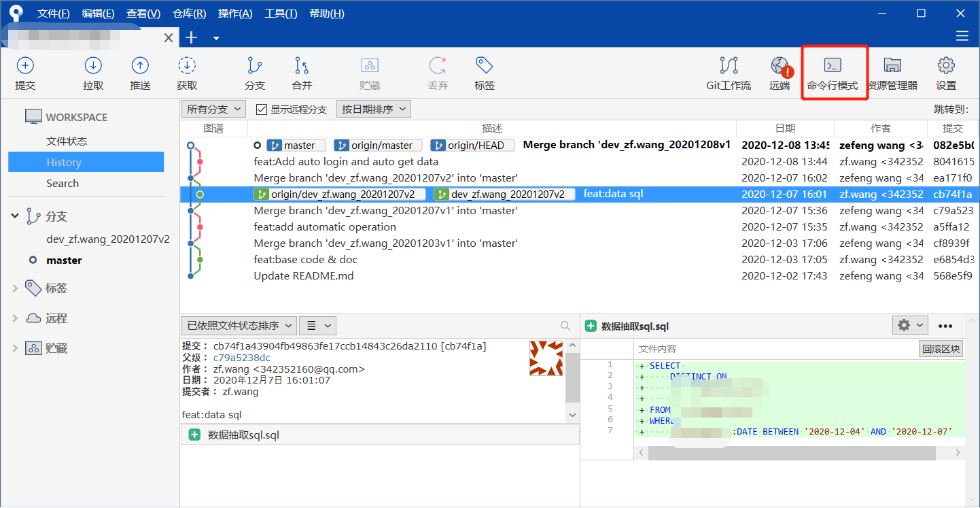Screen dimensions: 980x508
Task: Select History in the sidebar
Action: click(86, 162)
